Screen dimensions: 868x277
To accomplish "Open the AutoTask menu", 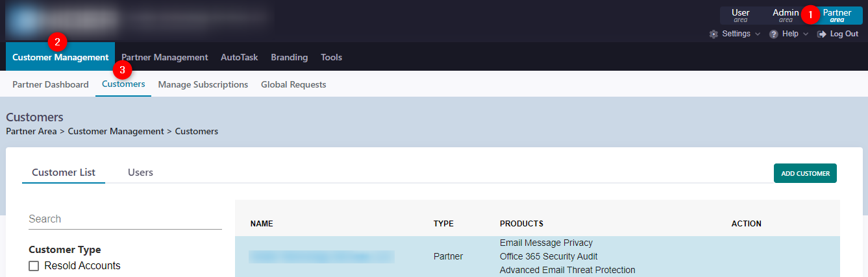I will [239, 57].
